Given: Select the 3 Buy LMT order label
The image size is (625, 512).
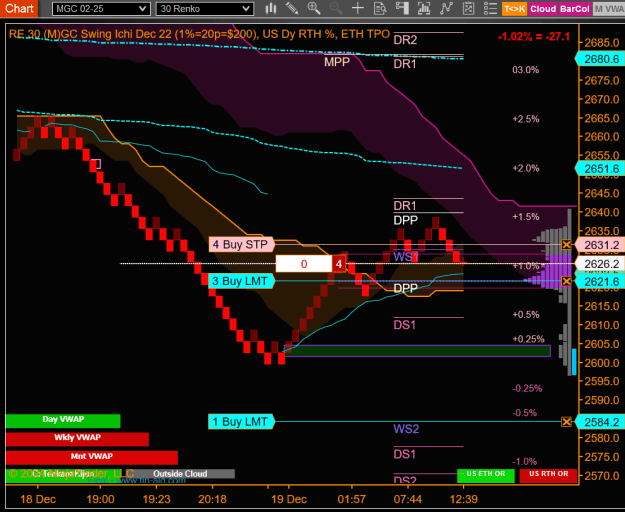Looking at the screenshot, I should tap(242, 281).
